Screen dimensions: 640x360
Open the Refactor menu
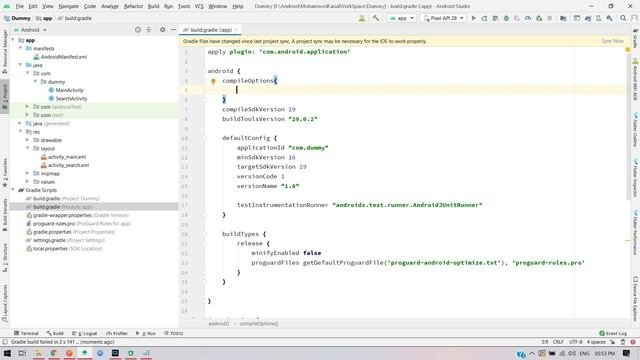point(133,6)
